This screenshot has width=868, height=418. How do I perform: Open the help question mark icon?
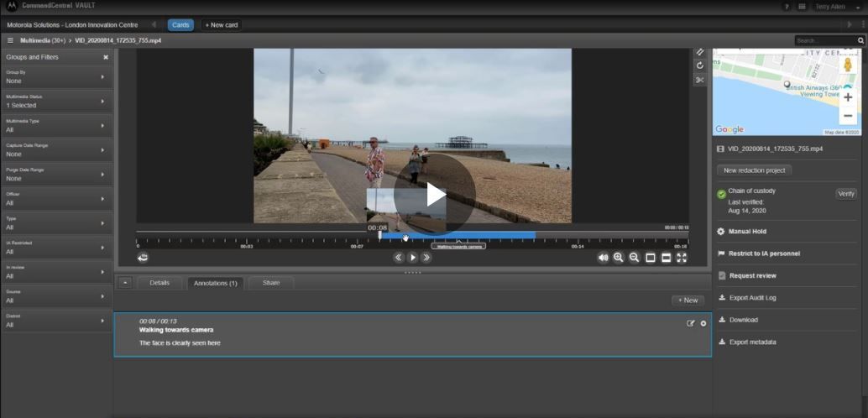(x=787, y=7)
